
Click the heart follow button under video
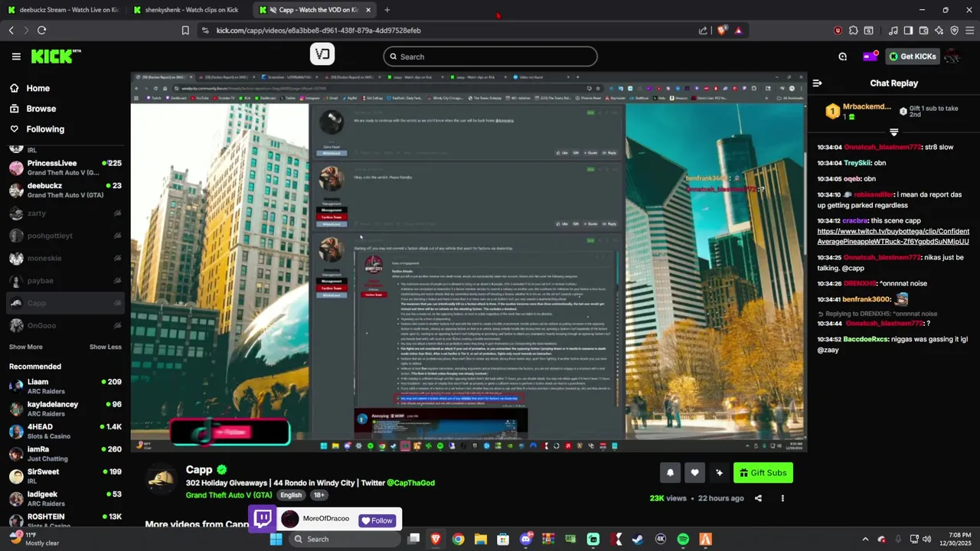coord(694,473)
